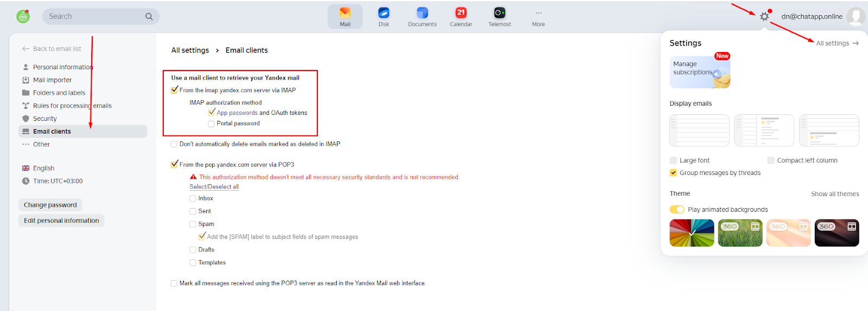
Task: Toggle Group messages by threads
Action: click(x=673, y=173)
